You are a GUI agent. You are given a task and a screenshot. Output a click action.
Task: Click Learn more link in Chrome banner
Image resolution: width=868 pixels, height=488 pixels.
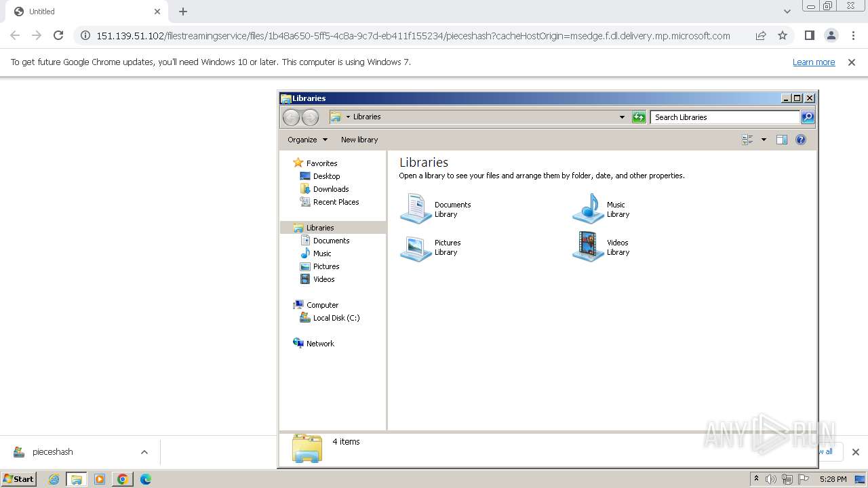(814, 62)
